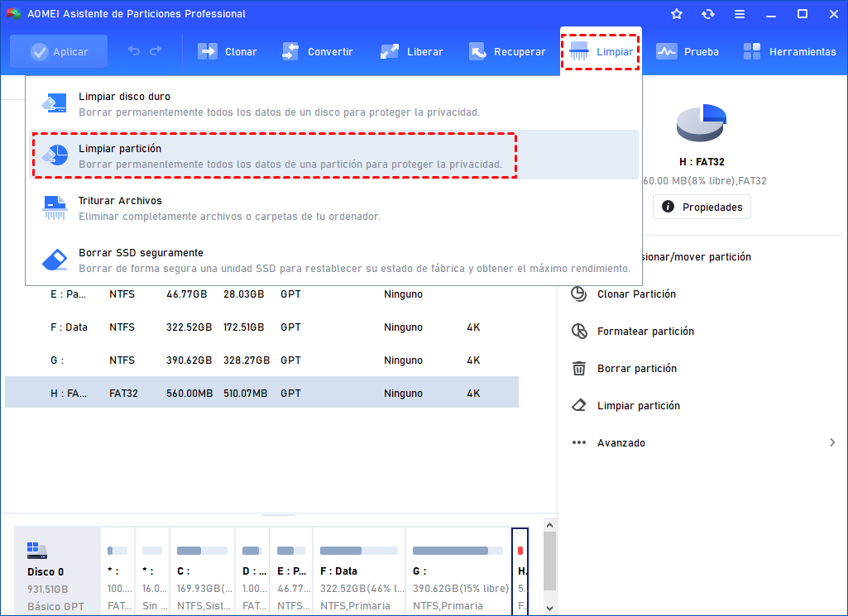Click the Triturar Archivos shredder icon
The height and width of the screenshot is (616, 848).
point(54,208)
